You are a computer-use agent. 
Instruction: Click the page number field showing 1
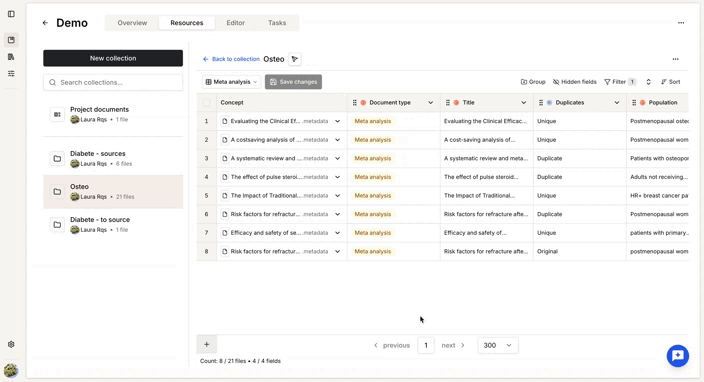click(x=426, y=345)
